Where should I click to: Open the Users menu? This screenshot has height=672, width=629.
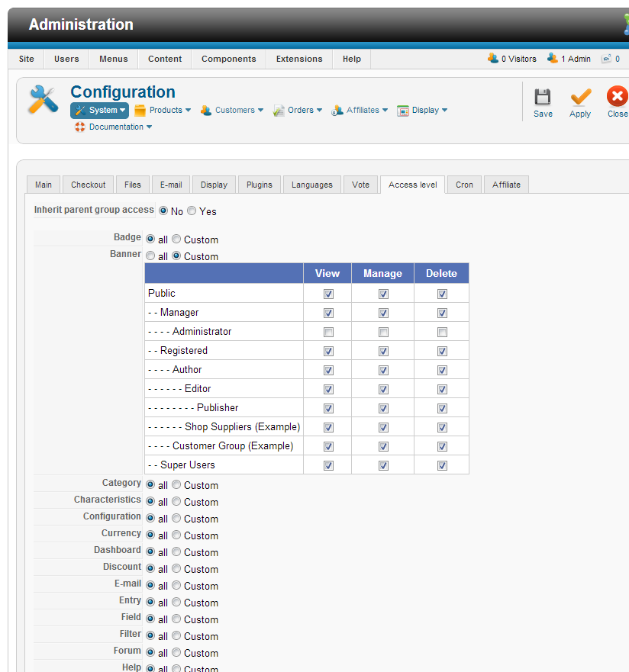66,59
